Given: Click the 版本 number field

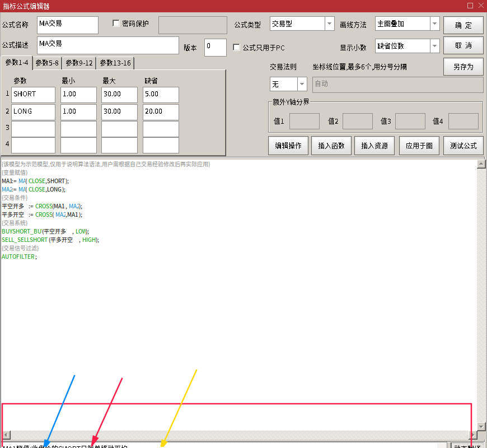Looking at the screenshot, I should [215, 48].
